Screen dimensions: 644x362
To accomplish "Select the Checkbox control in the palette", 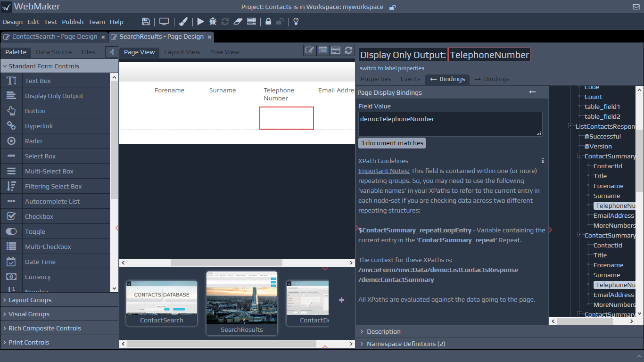I will pyautogui.click(x=55, y=216).
